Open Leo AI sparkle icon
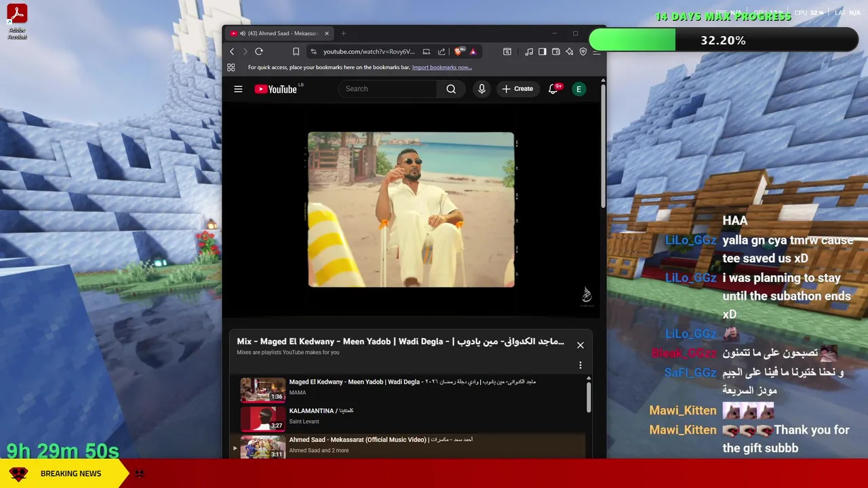Viewport: 868px width, 488px height. coord(570,52)
